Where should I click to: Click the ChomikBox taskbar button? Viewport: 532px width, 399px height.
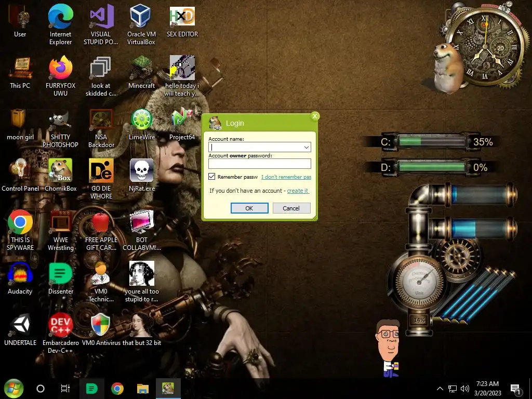[168, 389]
